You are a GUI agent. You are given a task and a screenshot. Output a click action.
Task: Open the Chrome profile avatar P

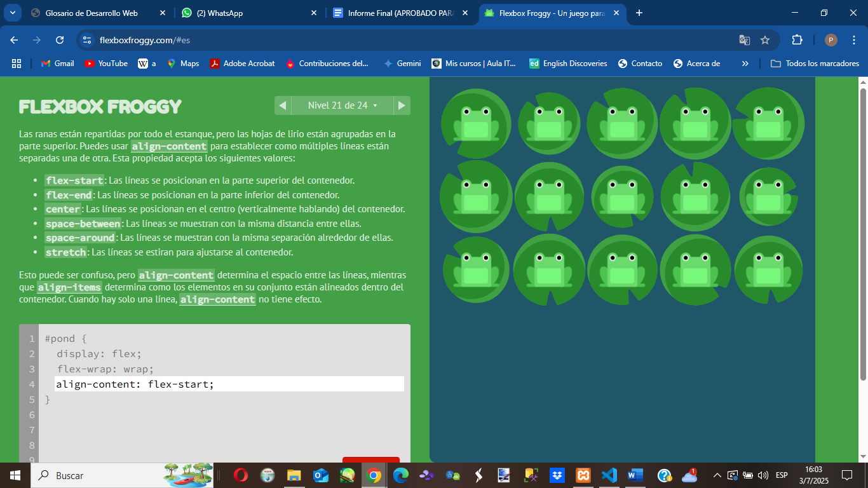[x=831, y=40]
